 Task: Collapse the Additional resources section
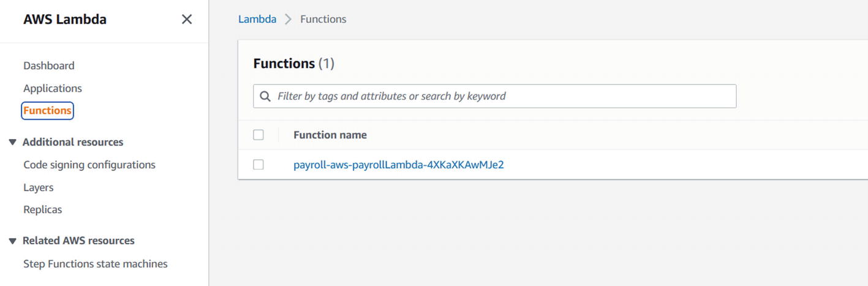tap(12, 142)
